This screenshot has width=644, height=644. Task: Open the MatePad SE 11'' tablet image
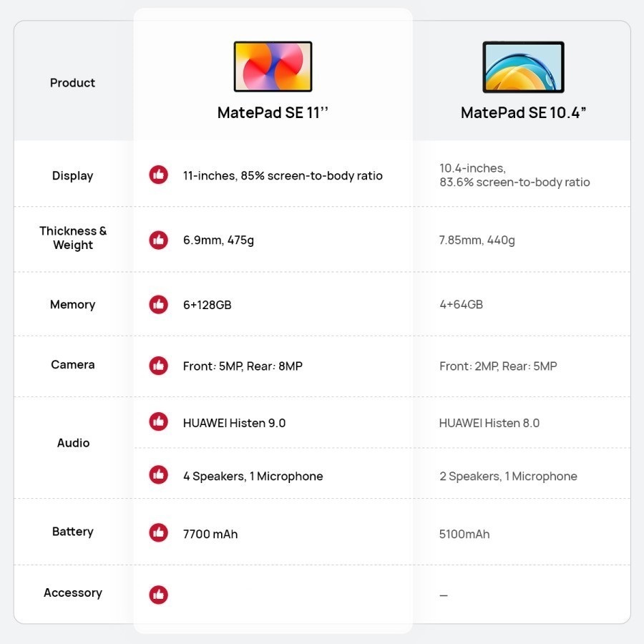(273, 67)
